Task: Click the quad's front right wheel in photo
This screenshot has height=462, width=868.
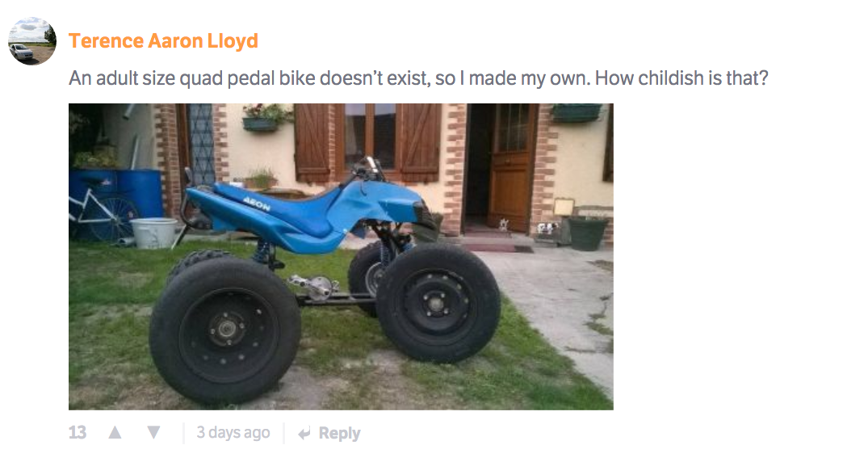Action: tap(438, 302)
